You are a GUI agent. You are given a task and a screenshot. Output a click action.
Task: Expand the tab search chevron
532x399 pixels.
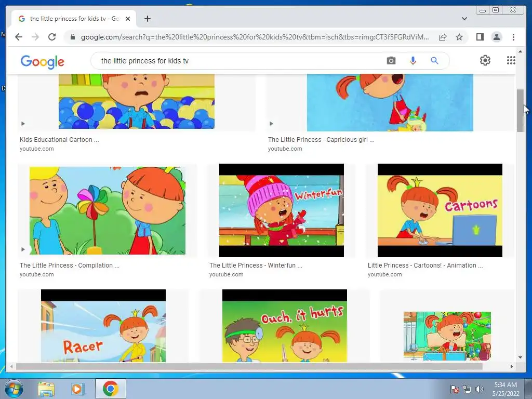point(464,19)
